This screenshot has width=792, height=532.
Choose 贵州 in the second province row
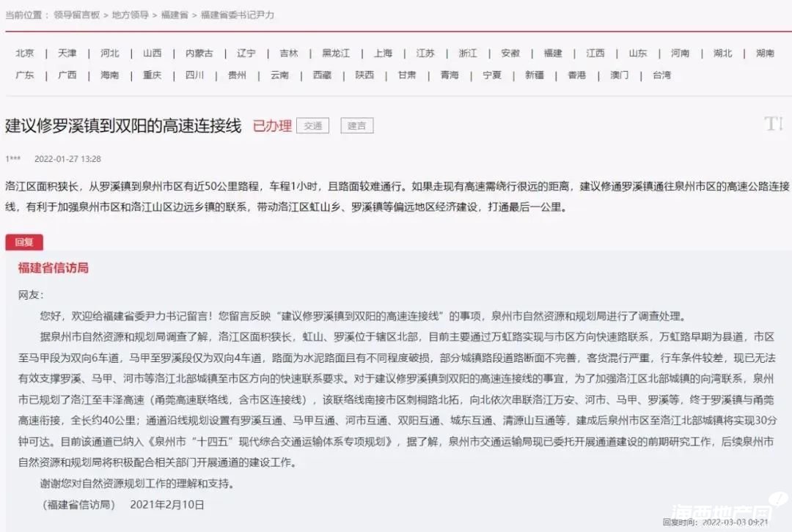point(237,75)
